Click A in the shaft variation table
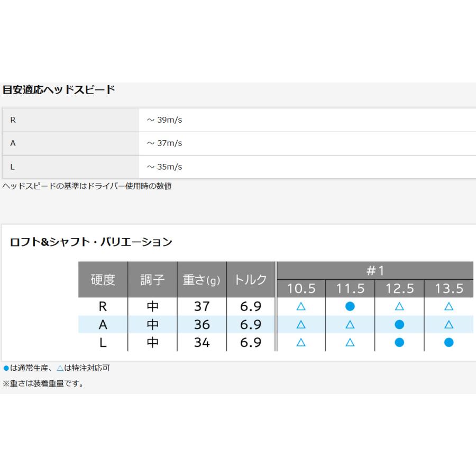This screenshot has height=476, width=476. pos(103,325)
